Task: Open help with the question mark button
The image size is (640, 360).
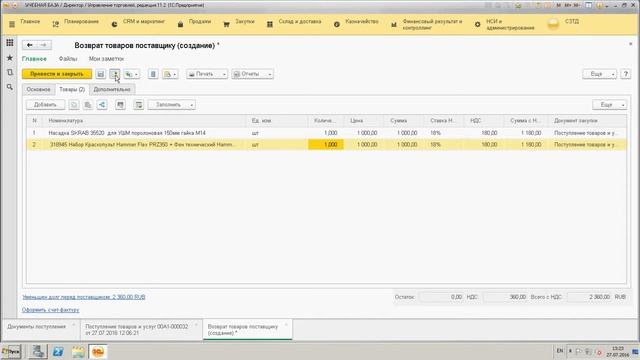Action: 625,74
